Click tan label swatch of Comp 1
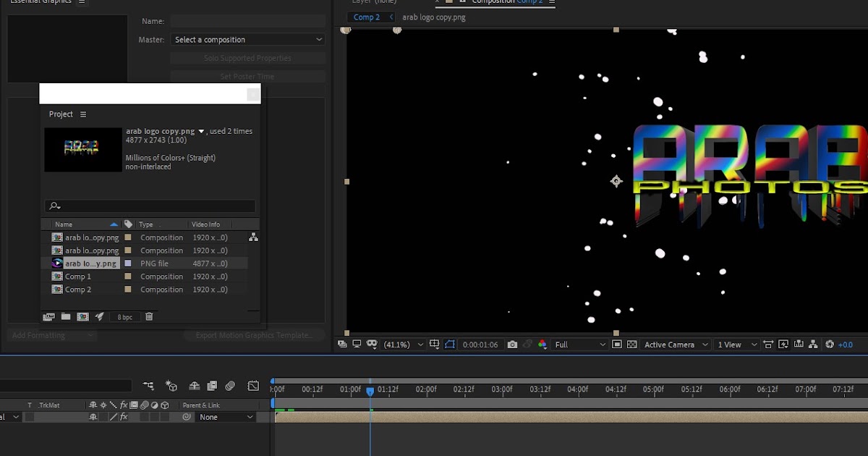Viewport: 868px width, 456px height. pyautogui.click(x=128, y=276)
